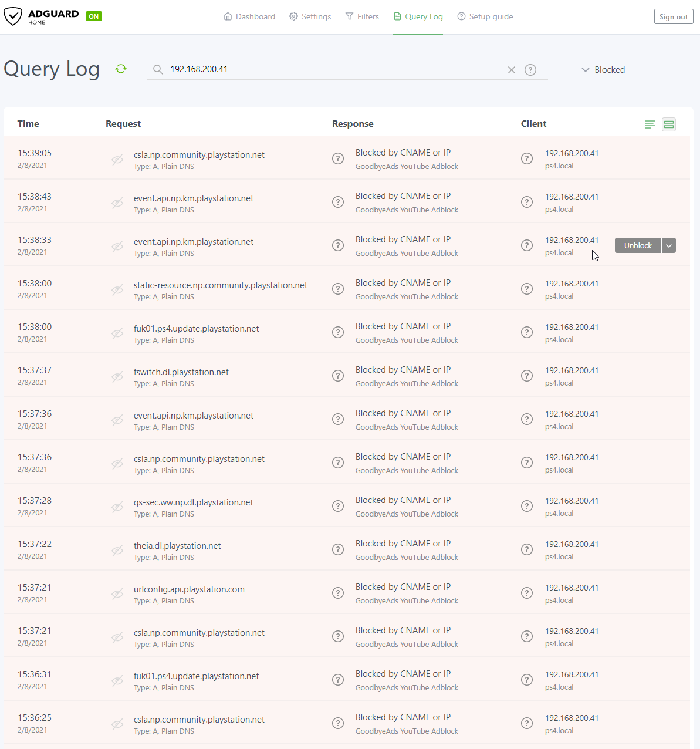Show response details for 15:38:33 entry
Viewport: 700px width, 749px height.
point(338,245)
